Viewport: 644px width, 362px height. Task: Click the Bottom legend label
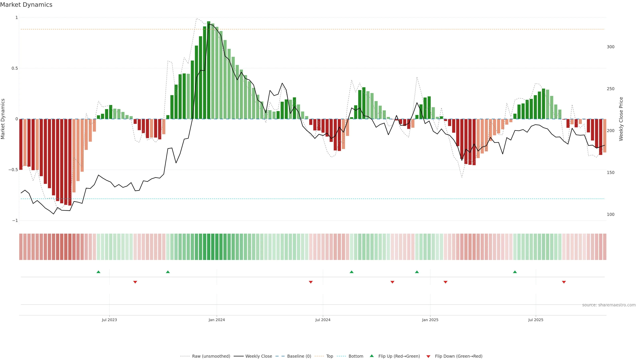(x=356, y=356)
